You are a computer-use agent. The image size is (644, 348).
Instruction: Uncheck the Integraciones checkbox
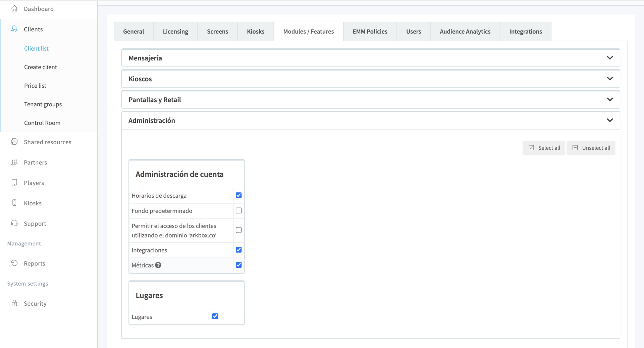point(238,250)
